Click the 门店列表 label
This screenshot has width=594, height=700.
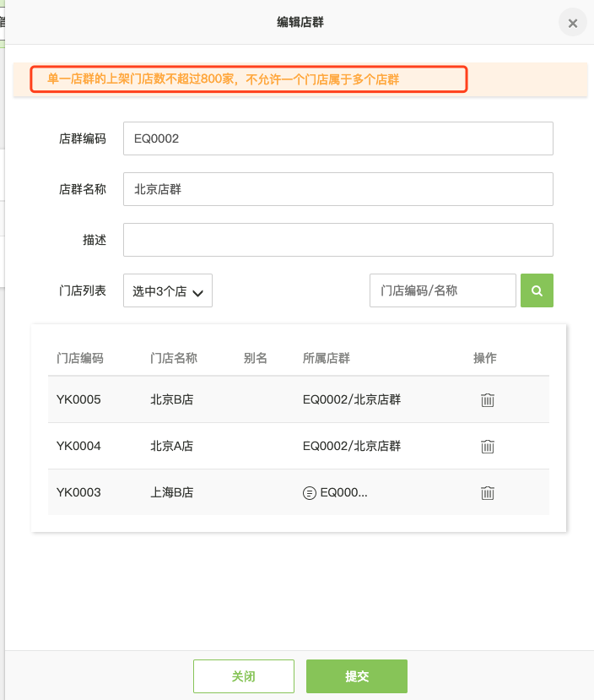83,290
